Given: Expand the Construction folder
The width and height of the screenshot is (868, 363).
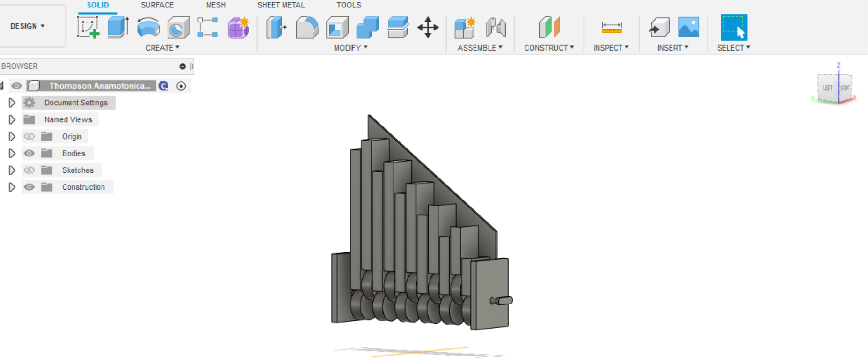Looking at the screenshot, I should (12, 187).
